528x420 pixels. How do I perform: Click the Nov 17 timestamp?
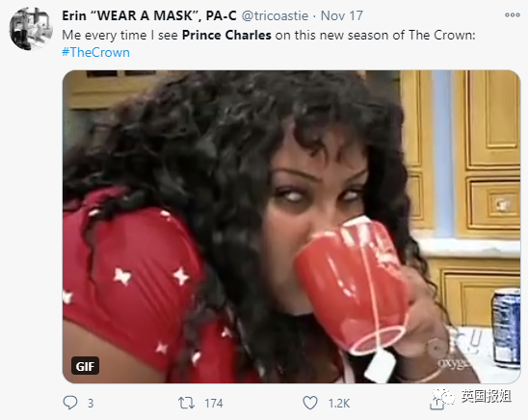341,15
